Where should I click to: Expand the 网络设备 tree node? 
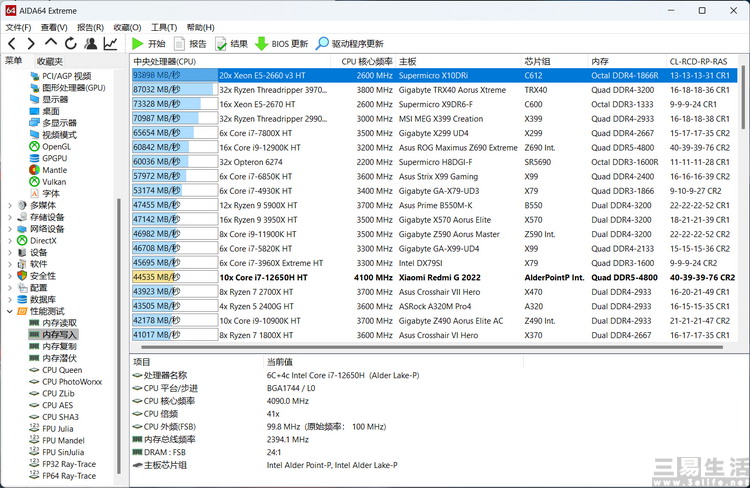coord(10,229)
